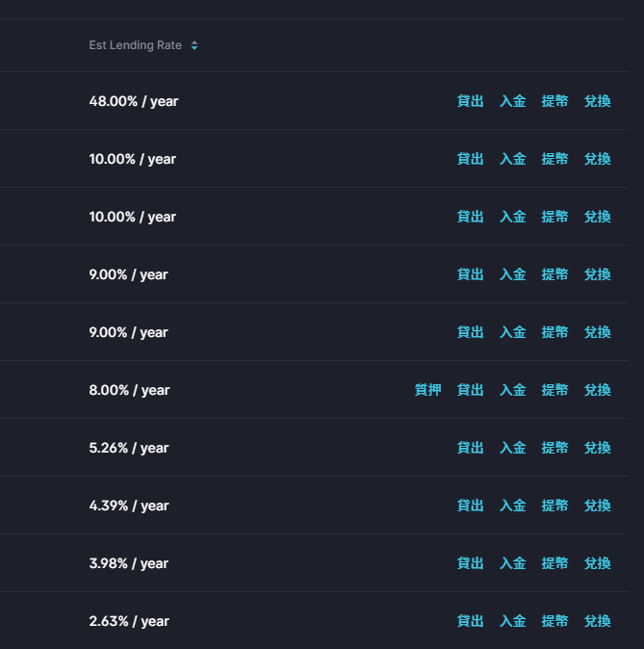
Task: Click 入金 in the 5.26% row
Action: click(513, 448)
